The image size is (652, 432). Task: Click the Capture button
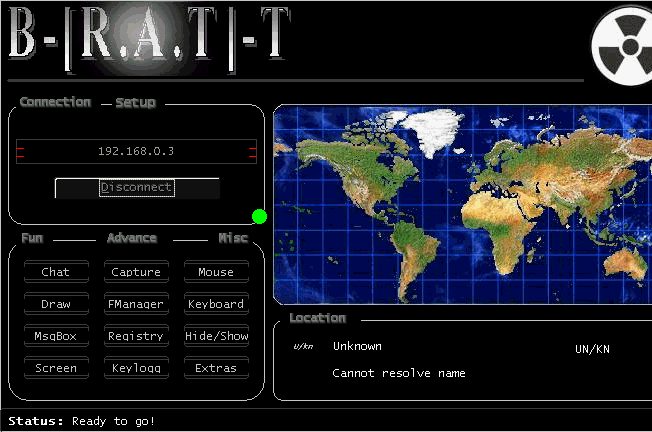tap(136, 272)
